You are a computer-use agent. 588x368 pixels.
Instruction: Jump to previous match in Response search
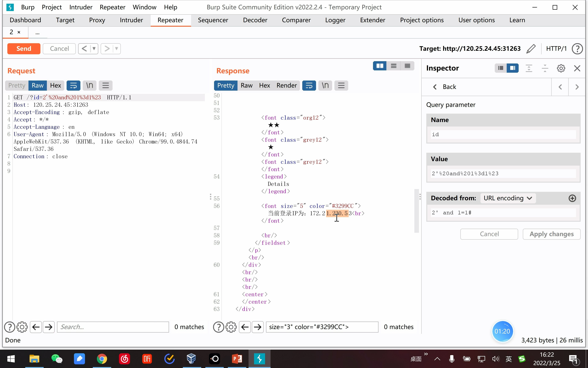(x=245, y=327)
